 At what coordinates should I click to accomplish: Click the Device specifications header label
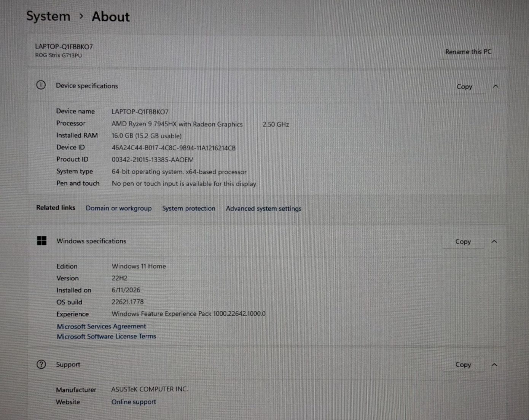point(87,86)
